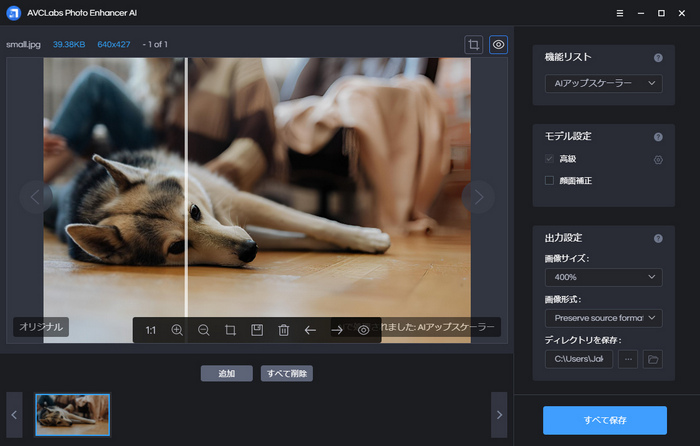Click the save disk icon in toolbar

coord(257,330)
